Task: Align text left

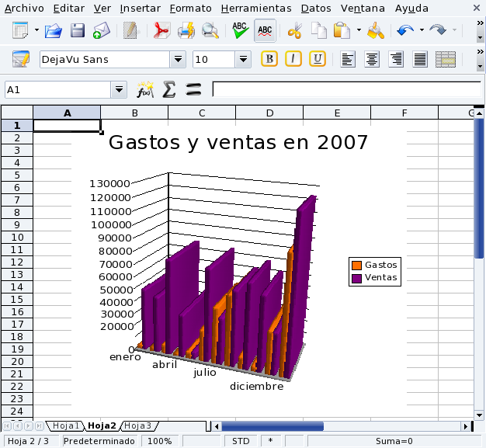Action: click(x=348, y=59)
